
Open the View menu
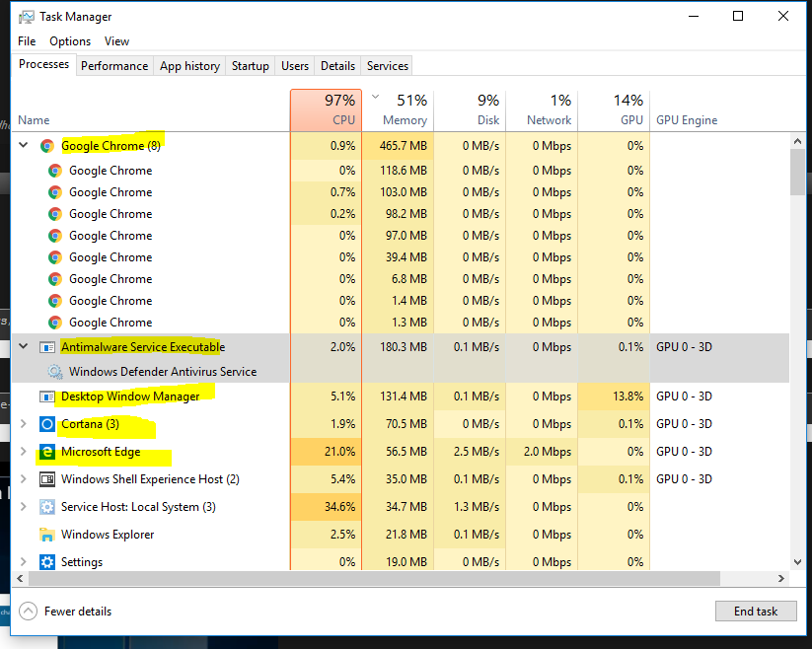coord(116,41)
